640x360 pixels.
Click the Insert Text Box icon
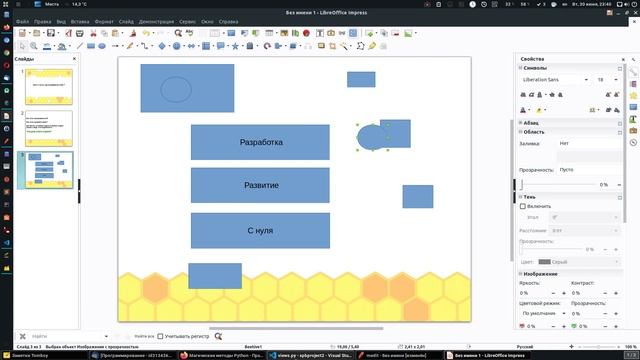tap(320, 33)
